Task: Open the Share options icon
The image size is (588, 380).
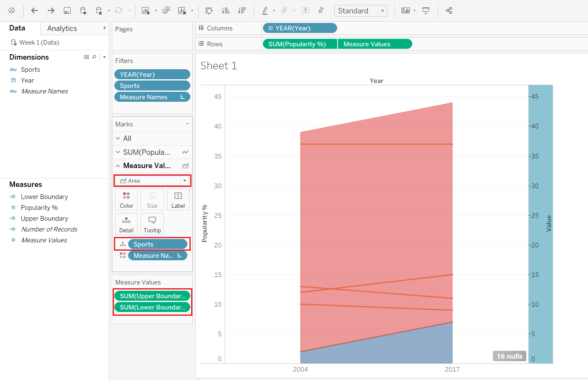Action: 449,10
